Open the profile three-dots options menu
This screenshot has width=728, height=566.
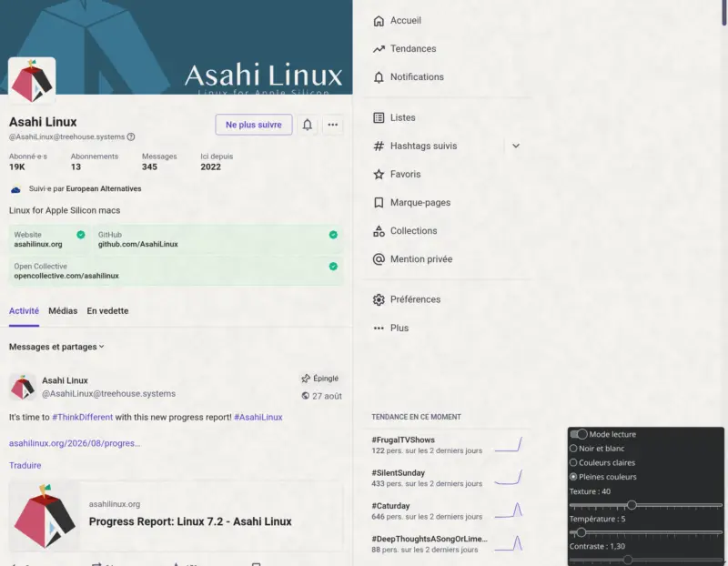click(333, 125)
